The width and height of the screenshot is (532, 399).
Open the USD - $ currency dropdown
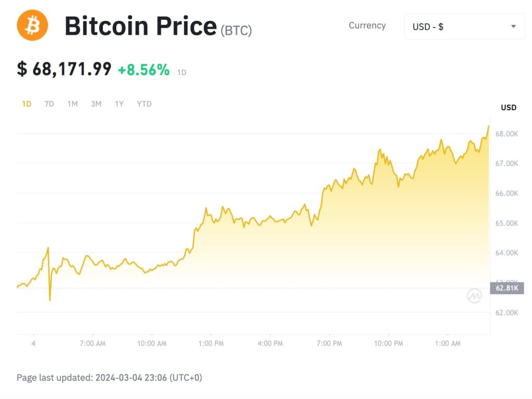[x=464, y=26]
